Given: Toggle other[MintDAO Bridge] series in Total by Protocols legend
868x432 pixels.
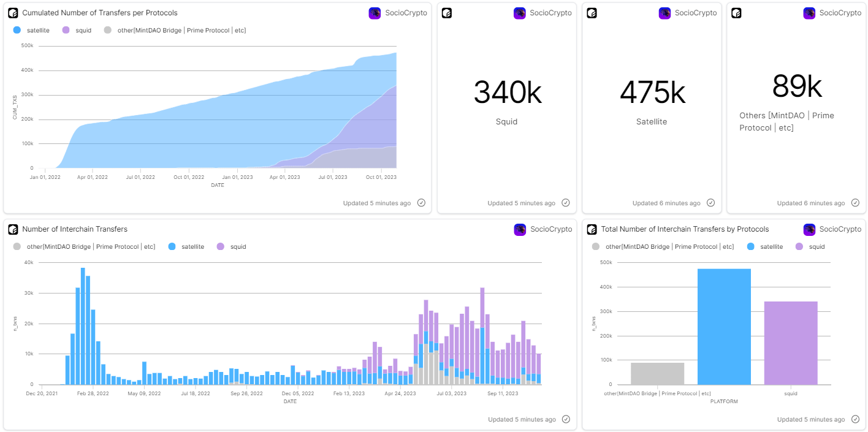Looking at the screenshot, I should click(663, 246).
